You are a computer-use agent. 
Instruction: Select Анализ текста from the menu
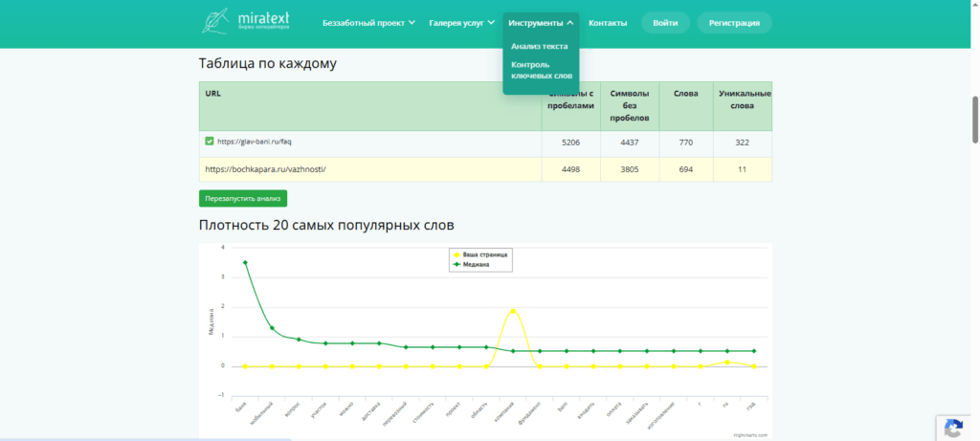point(540,46)
